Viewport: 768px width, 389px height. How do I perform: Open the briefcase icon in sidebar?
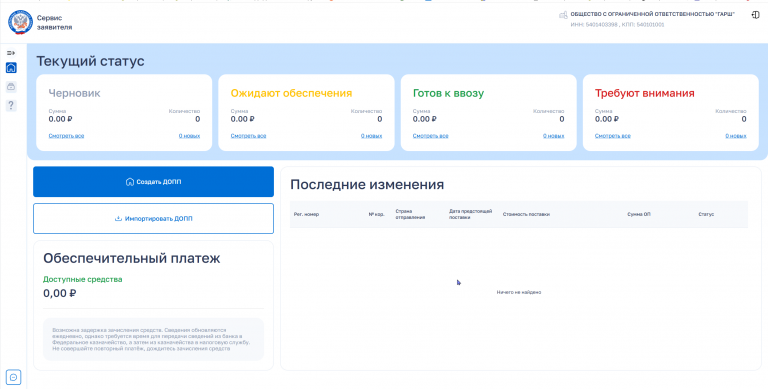click(x=11, y=87)
